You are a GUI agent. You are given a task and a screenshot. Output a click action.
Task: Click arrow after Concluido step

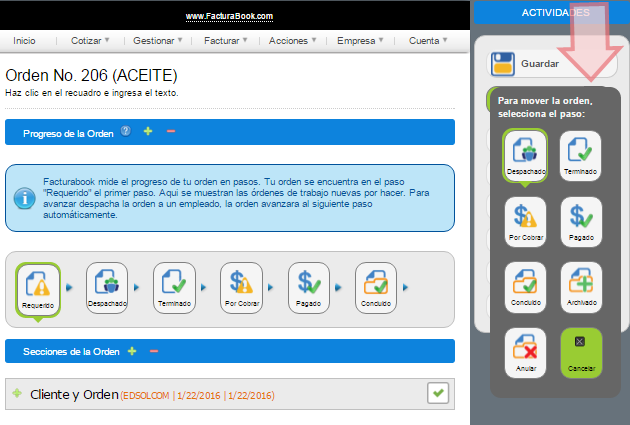pyautogui.click(x=405, y=288)
